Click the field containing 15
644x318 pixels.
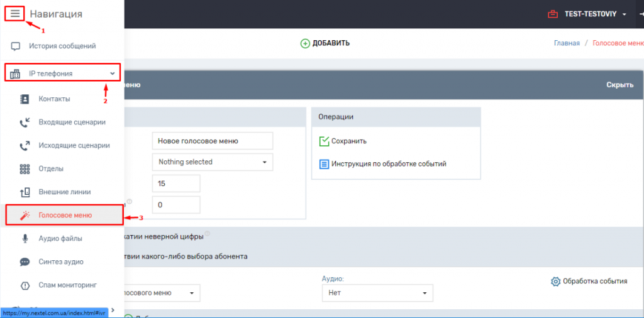[176, 184]
